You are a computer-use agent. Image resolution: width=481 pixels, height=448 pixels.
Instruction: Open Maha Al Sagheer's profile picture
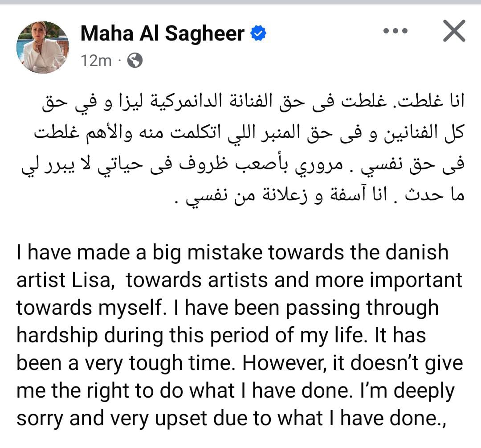click(x=43, y=47)
